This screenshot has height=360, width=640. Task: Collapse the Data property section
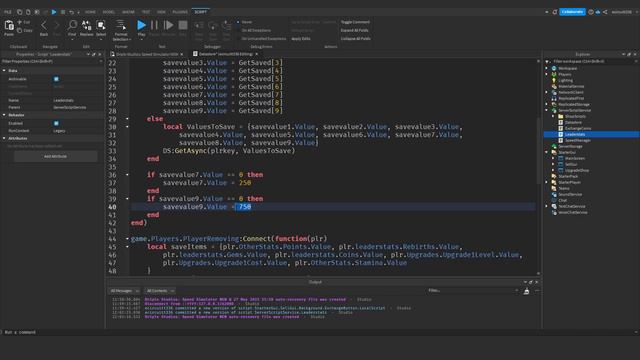point(4,71)
